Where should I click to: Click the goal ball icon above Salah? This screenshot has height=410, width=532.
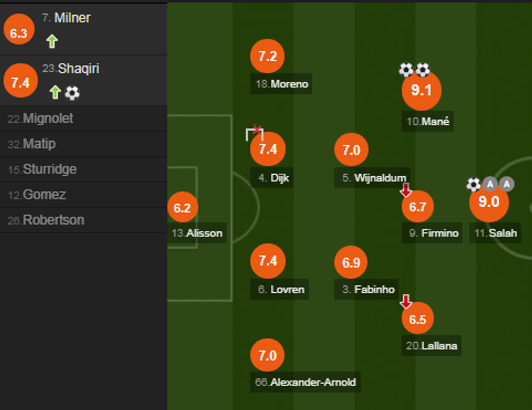click(x=473, y=185)
